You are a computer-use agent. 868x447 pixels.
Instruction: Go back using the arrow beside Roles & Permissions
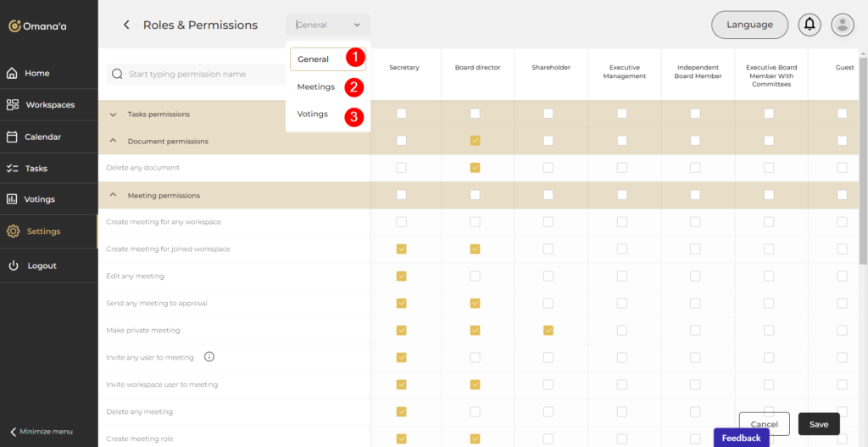pos(126,25)
